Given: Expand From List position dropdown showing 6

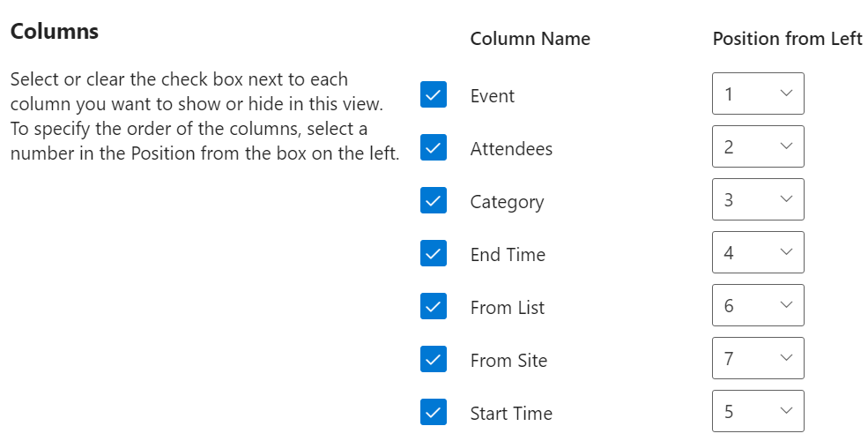Looking at the screenshot, I should 758,305.
